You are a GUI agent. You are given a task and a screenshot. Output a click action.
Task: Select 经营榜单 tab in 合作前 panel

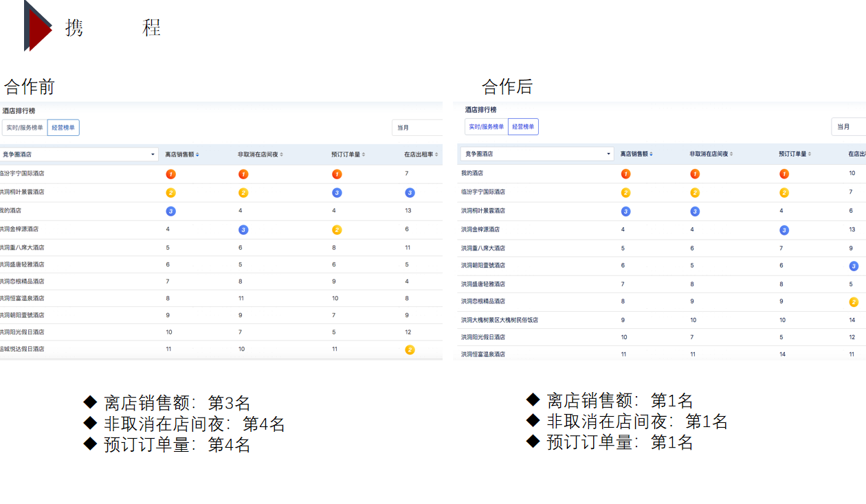(x=63, y=128)
